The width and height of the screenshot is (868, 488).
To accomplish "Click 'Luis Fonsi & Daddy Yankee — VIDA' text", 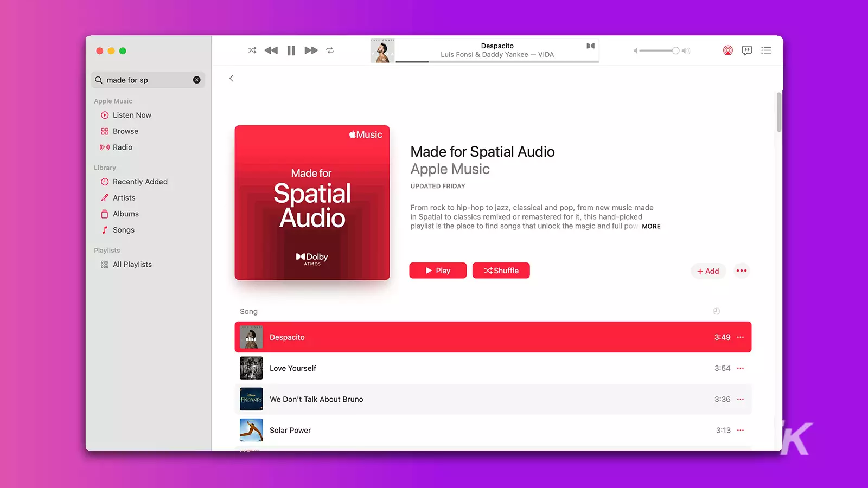I will (497, 55).
